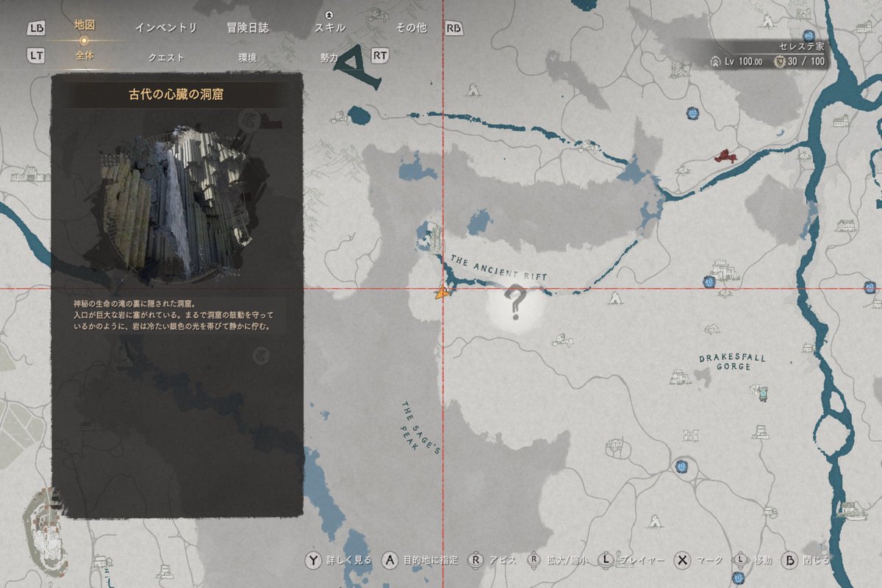Click the RT trigger icon
The image size is (882, 588).
(379, 55)
